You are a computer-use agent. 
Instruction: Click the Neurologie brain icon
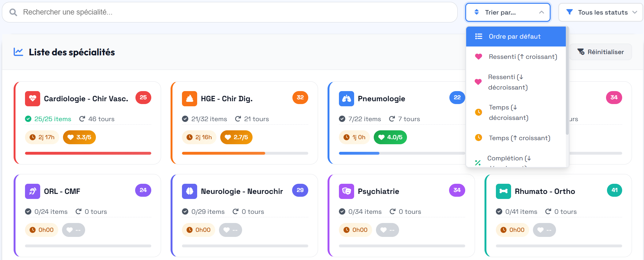point(190,191)
